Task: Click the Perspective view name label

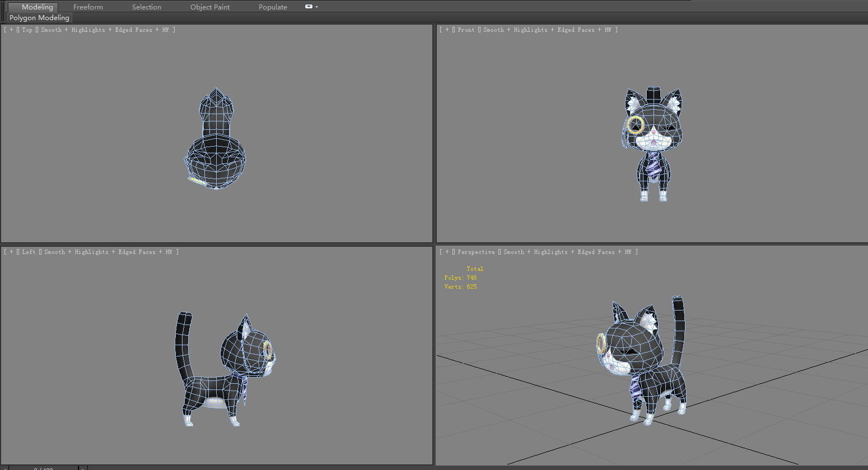Action: pyautogui.click(x=476, y=252)
